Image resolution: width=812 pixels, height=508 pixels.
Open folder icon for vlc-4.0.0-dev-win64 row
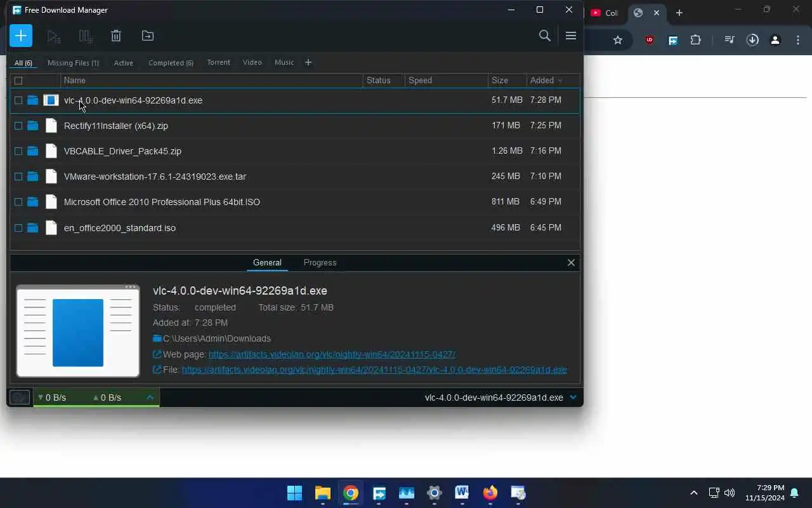(x=32, y=100)
